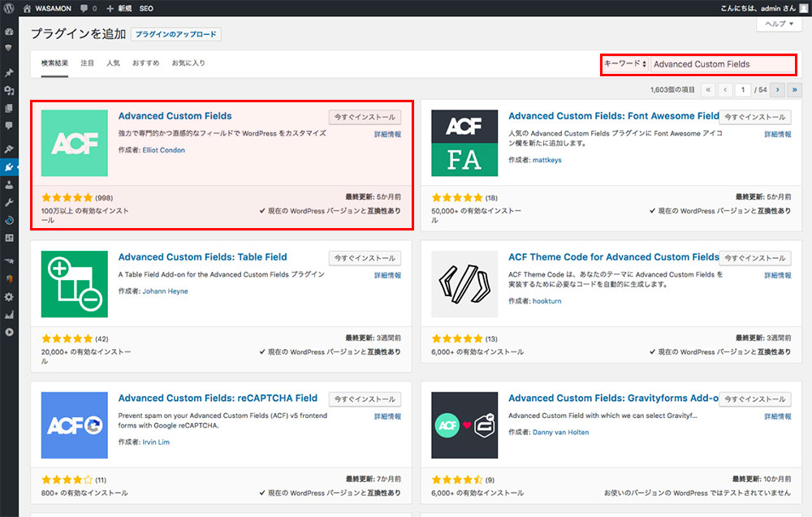Visit the WASAMON site from admin bar
812x517 pixels.
47,8
